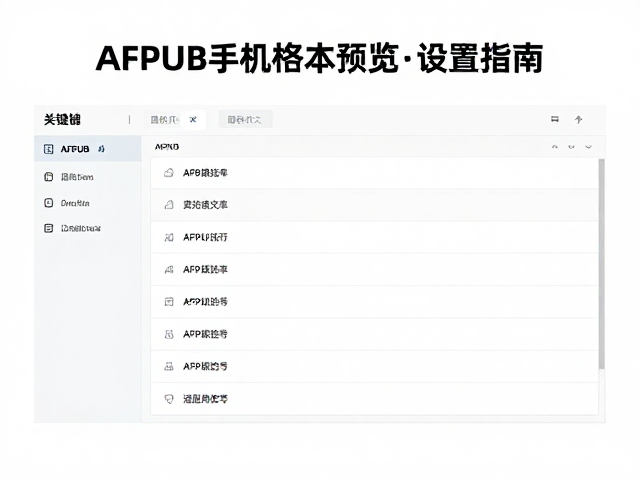Viewport: 640px width, 480px height.
Task: Click the AFPUB sidebar item icon
Action: click(x=49, y=149)
